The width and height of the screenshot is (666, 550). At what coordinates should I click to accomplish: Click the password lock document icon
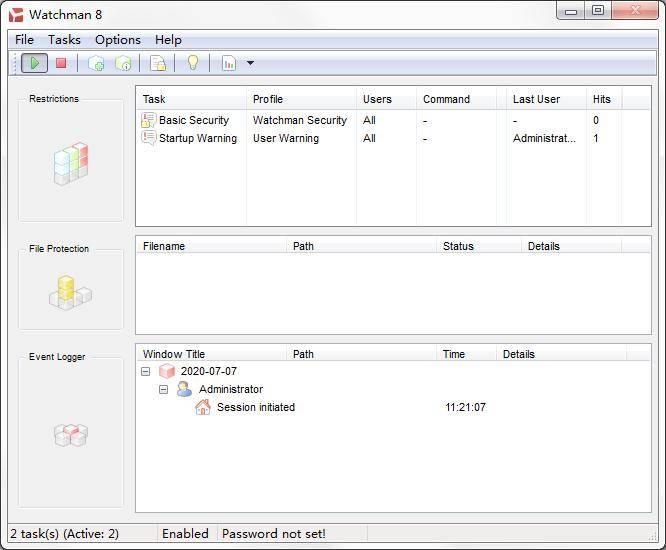pyautogui.click(x=158, y=63)
